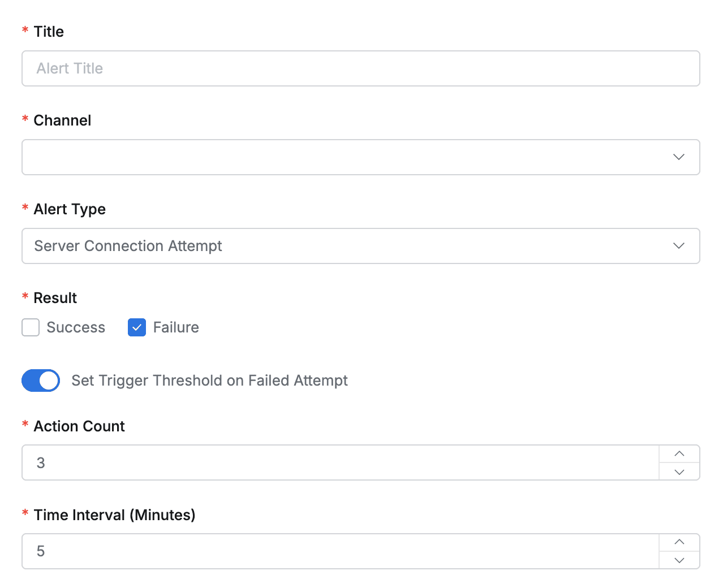Click the Time Interval increment arrow
The width and height of the screenshot is (723, 588).
click(x=679, y=542)
